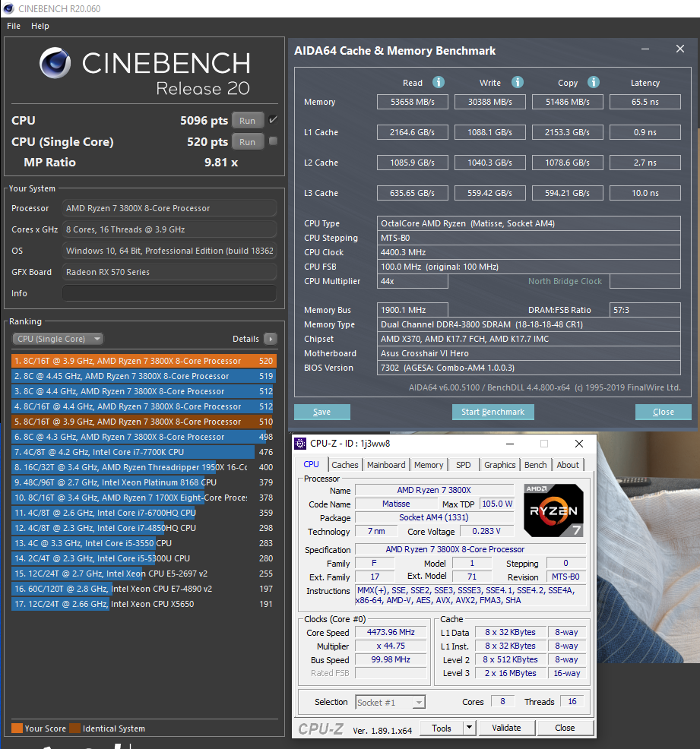700x749 pixels.
Task: Click the Your Score orange legend swatch
Action: tap(17, 728)
